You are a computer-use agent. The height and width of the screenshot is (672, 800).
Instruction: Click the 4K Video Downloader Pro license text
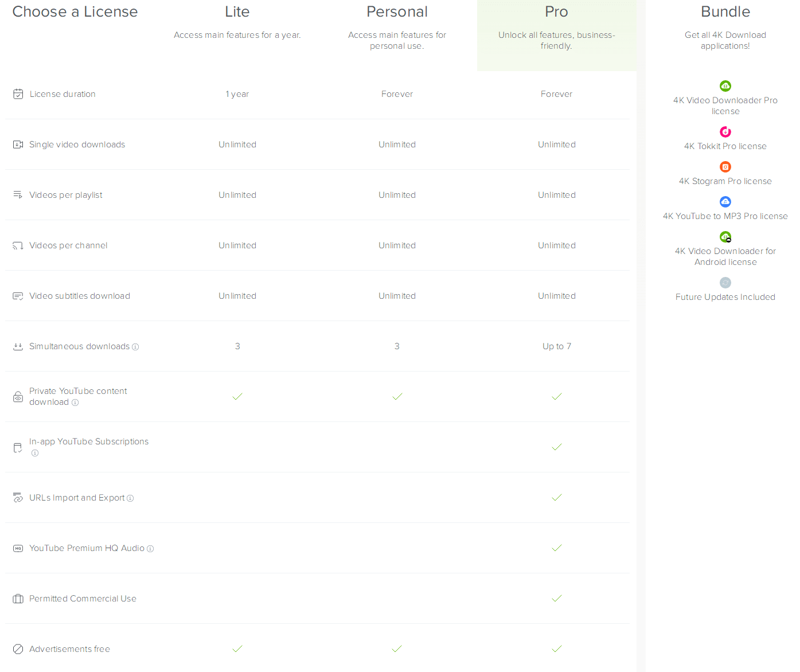click(x=725, y=106)
